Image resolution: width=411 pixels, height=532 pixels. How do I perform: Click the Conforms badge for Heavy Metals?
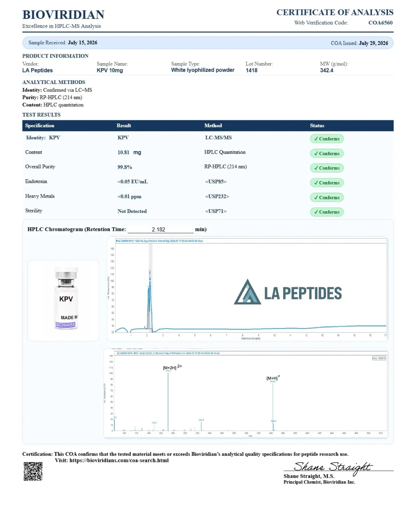click(x=327, y=197)
